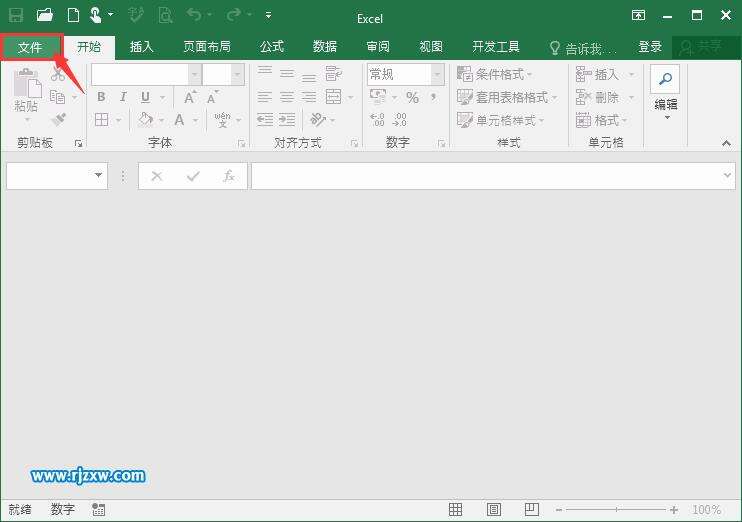
Task: Select Page Layout view in status bar
Action: click(494, 510)
